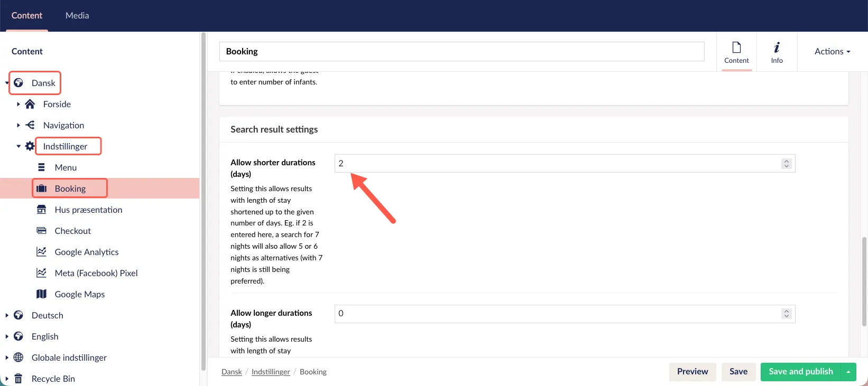Click the Checkout credit card icon
868x386 pixels.
click(x=41, y=231)
